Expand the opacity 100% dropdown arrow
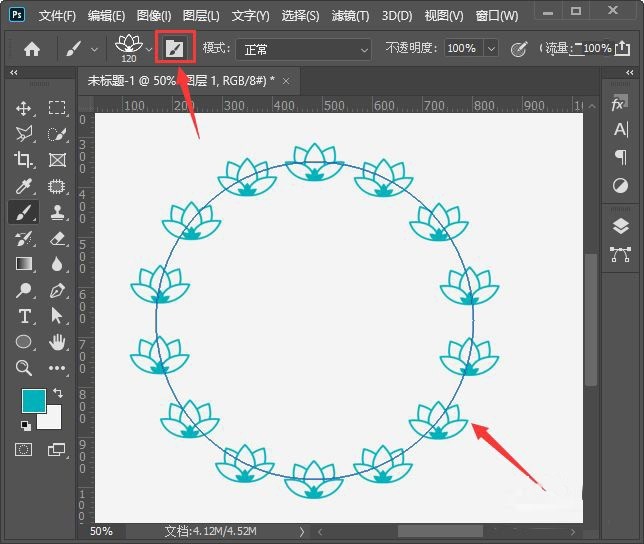The height and width of the screenshot is (544, 644). 491,48
